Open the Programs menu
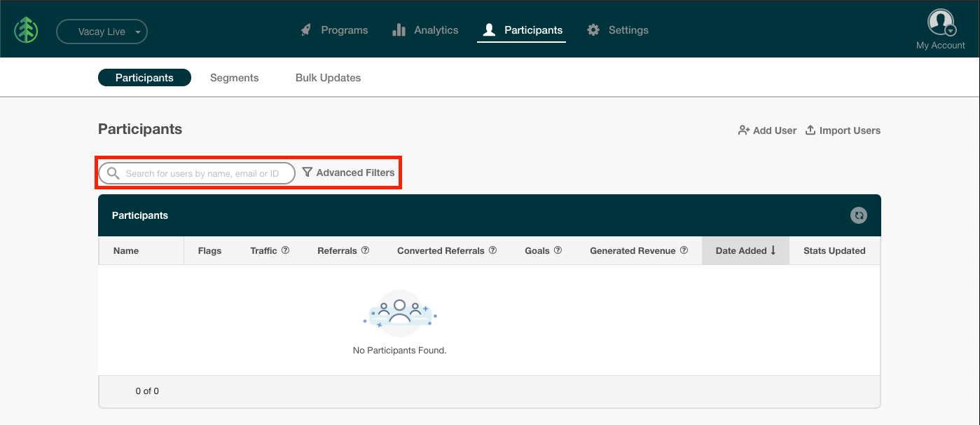Image resolution: width=980 pixels, height=425 pixels. point(334,30)
